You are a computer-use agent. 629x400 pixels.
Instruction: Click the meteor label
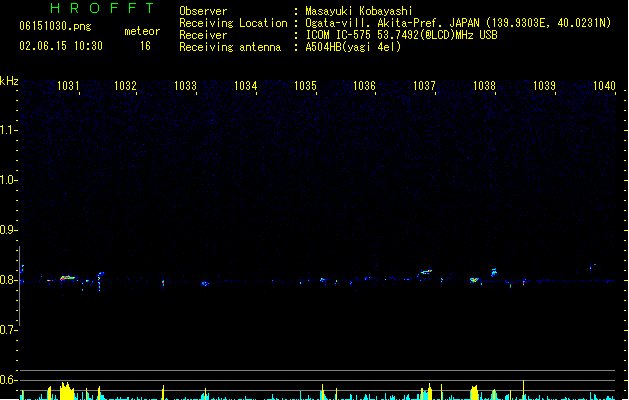pos(142,31)
